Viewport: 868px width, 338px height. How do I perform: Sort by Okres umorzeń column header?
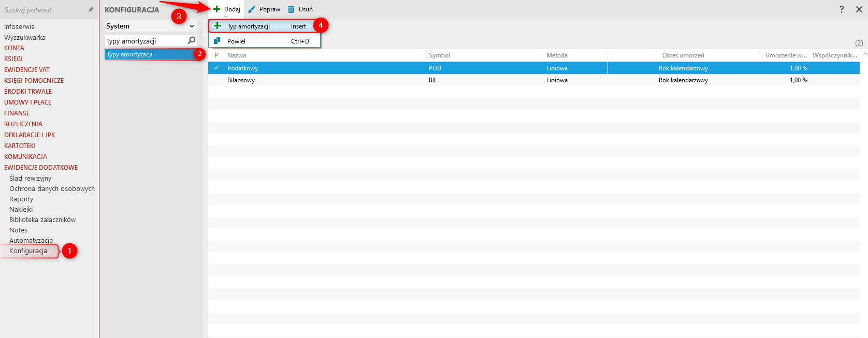[x=683, y=55]
